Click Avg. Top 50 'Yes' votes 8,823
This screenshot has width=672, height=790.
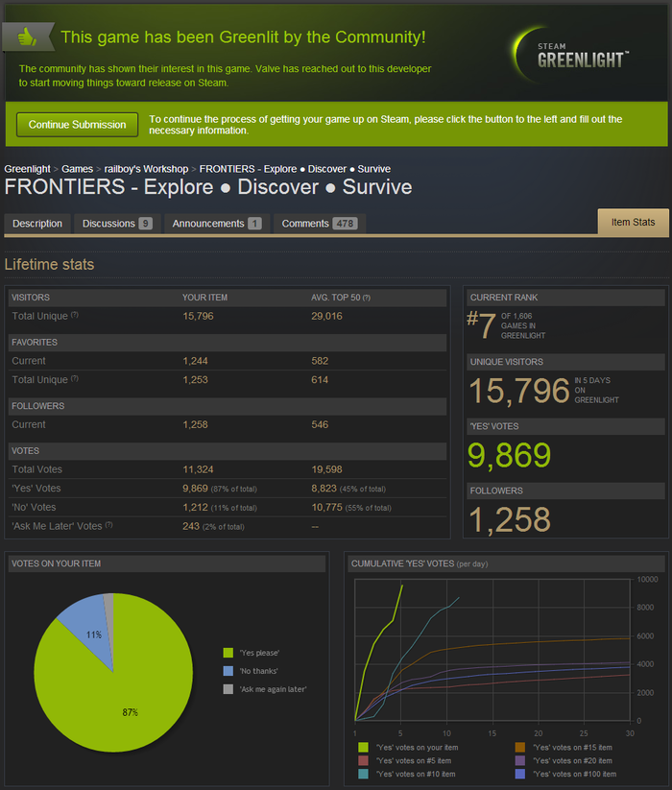click(x=324, y=489)
